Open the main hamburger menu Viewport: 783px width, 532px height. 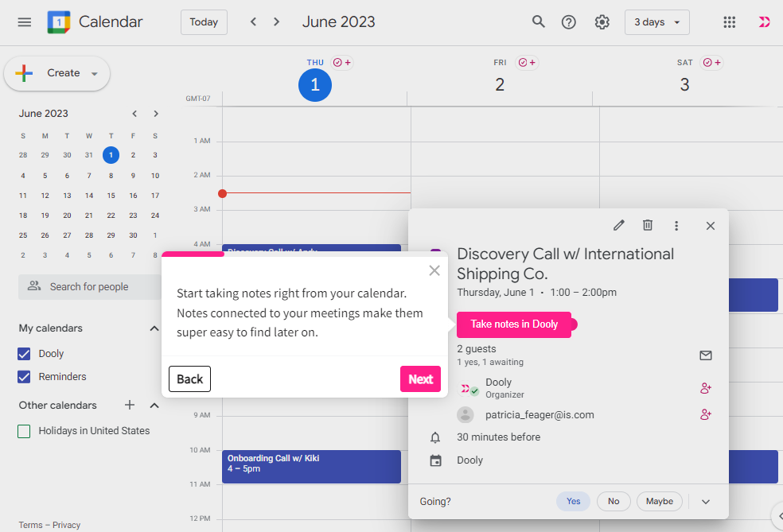click(x=25, y=22)
